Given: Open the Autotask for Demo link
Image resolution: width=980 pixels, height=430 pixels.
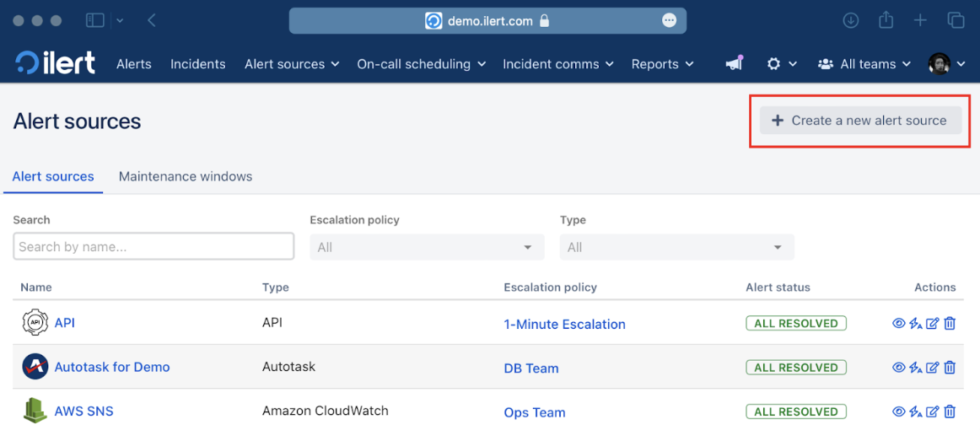Looking at the screenshot, I should (112, 367).
